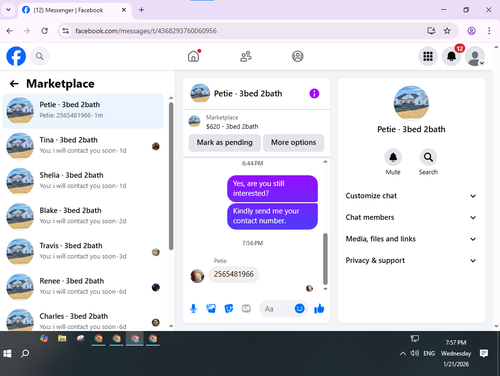Screen dimensions: 500x376
Task: Open Petie's avatar beside the message
Action: [x=197, y=276]
